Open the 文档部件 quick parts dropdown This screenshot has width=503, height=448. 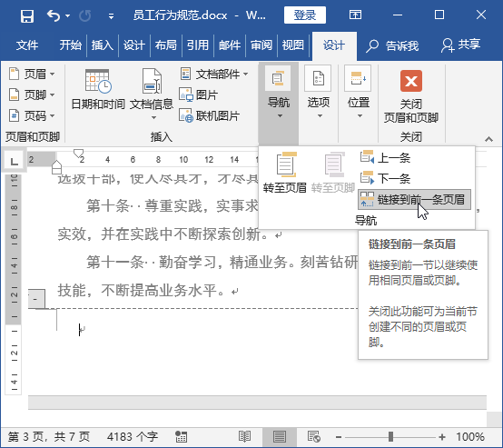coord(214,74)
